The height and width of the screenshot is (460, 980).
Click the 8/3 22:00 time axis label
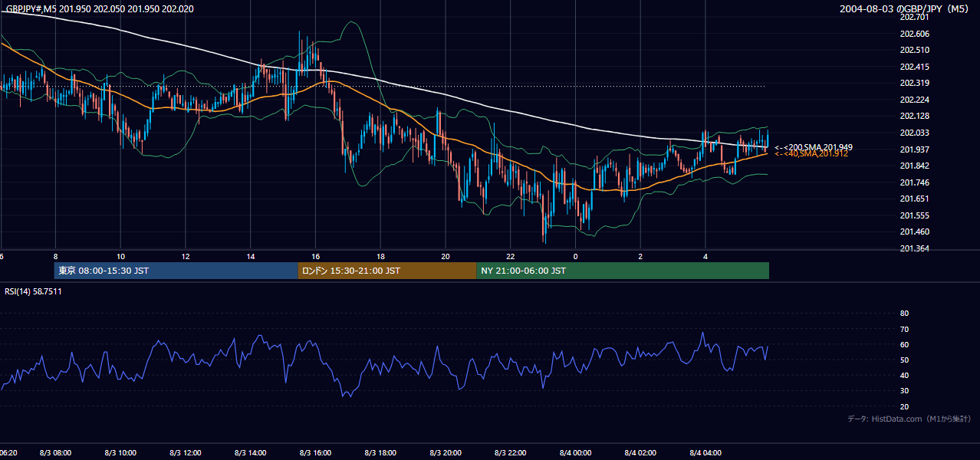tap(511, 453)
